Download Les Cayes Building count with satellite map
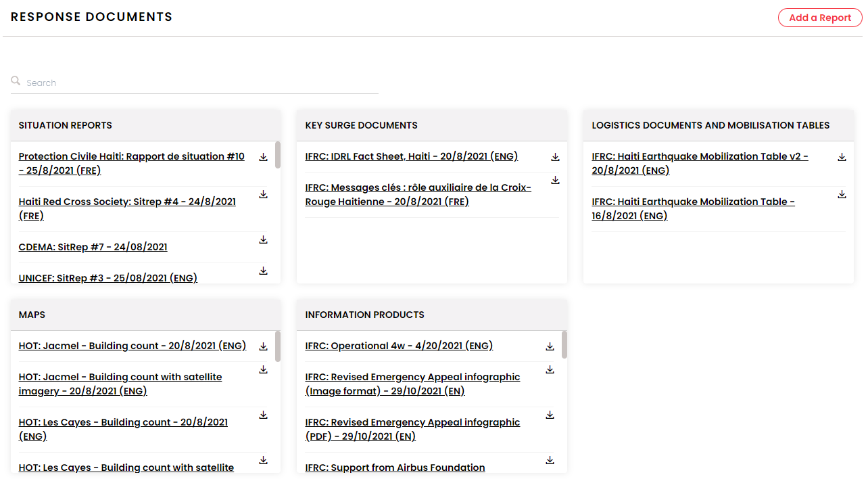This screenshot has height=479, width=868. 264,460
